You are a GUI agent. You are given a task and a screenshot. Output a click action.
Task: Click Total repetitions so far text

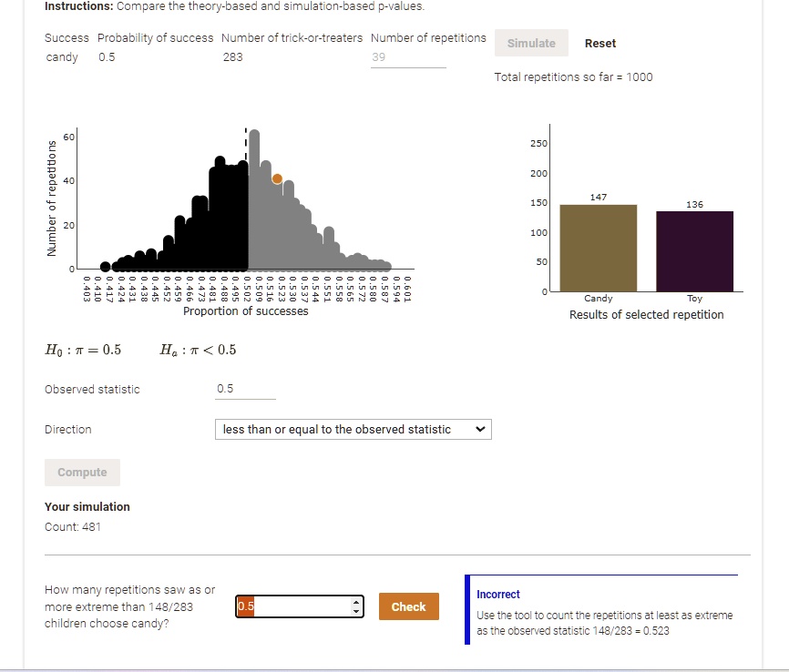click(x=573, y=76)
